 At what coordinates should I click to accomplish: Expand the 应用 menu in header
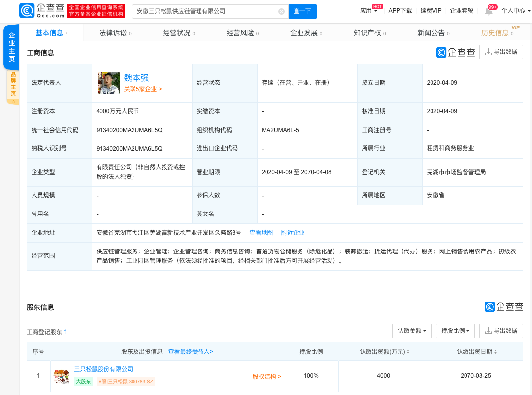[368, 11]
